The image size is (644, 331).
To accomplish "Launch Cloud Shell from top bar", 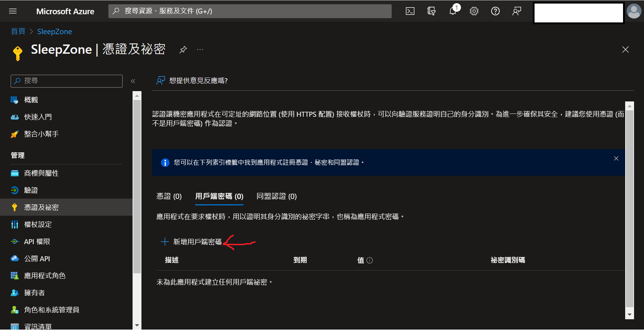I will (410, 11).
